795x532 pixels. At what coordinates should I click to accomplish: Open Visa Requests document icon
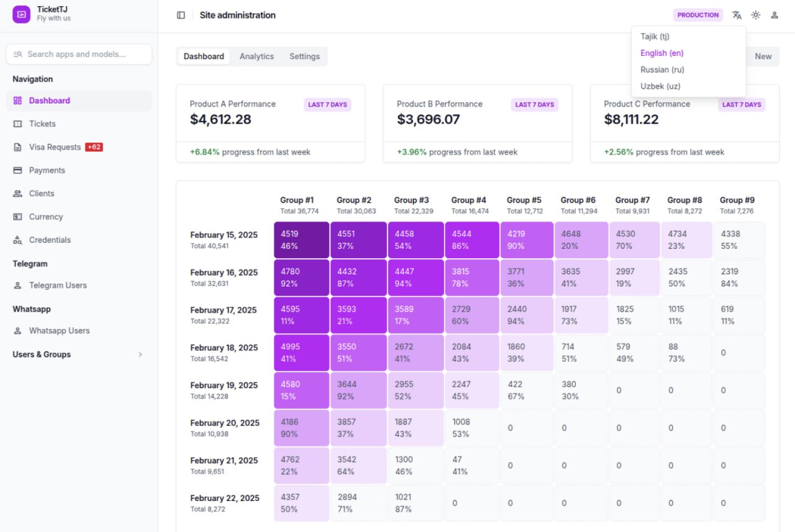pos(17,147)
